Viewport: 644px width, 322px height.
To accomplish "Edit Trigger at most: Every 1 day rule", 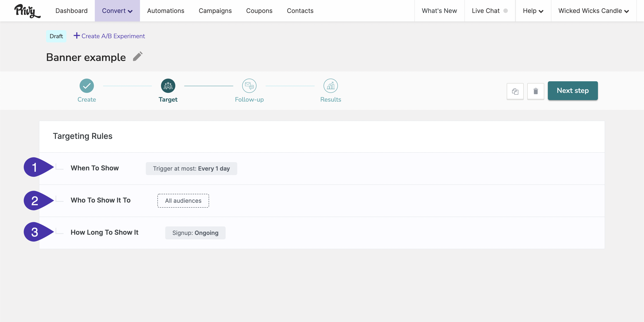I will (191, 169).
